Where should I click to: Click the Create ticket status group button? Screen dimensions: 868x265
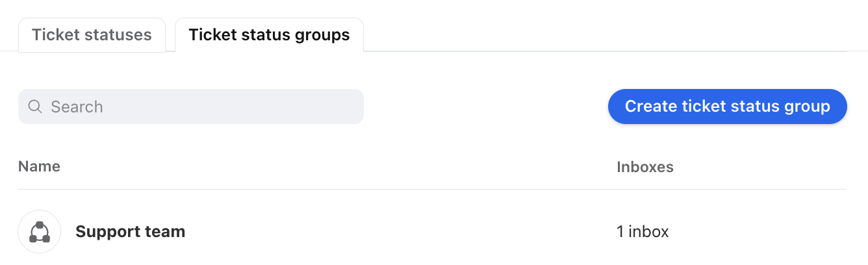pyautogui.click(x=728, y=107)
